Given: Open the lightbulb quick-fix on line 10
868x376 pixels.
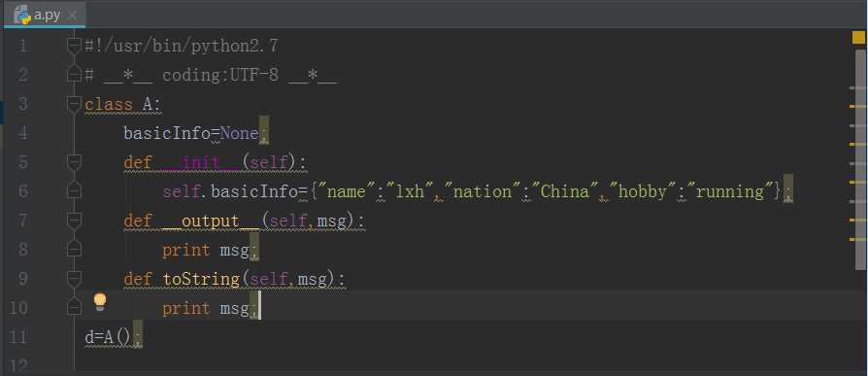Looking at the screenshot, I should tap(100, 302).
